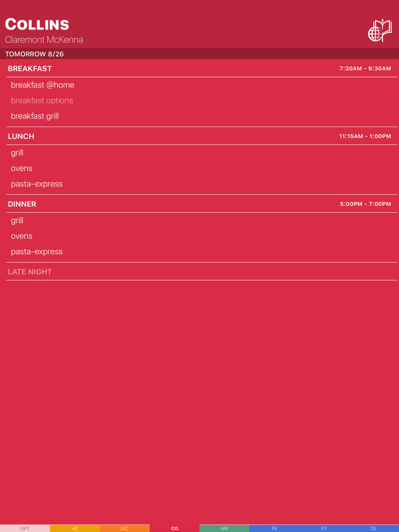Tap the TOMORROW 8/26 date bar
Image resolution: width=399 pixels, height=532 pixels.
(x=199, y=54)
